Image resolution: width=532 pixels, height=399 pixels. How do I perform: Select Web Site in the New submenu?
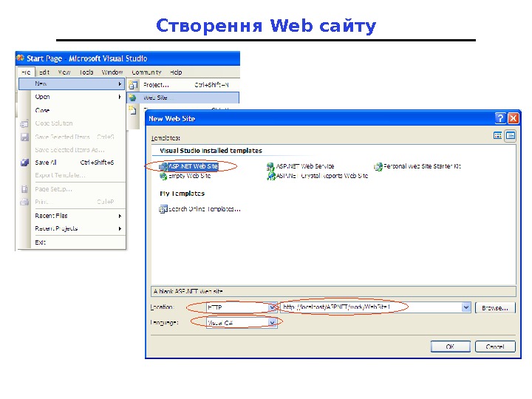[183, 98]
